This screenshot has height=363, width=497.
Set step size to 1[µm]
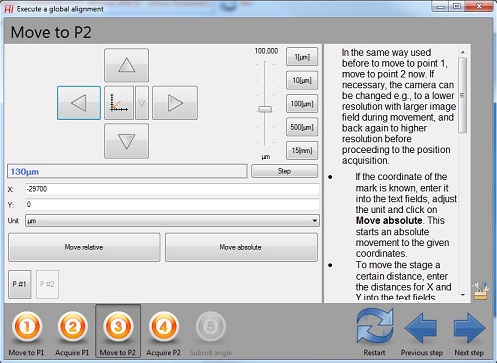point(302,57)
